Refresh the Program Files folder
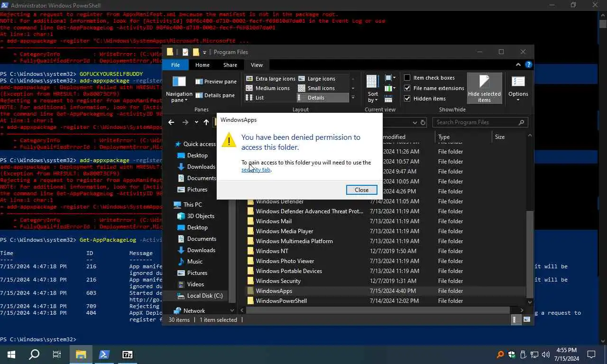This screenshot has height=364, width=607. 423,122
